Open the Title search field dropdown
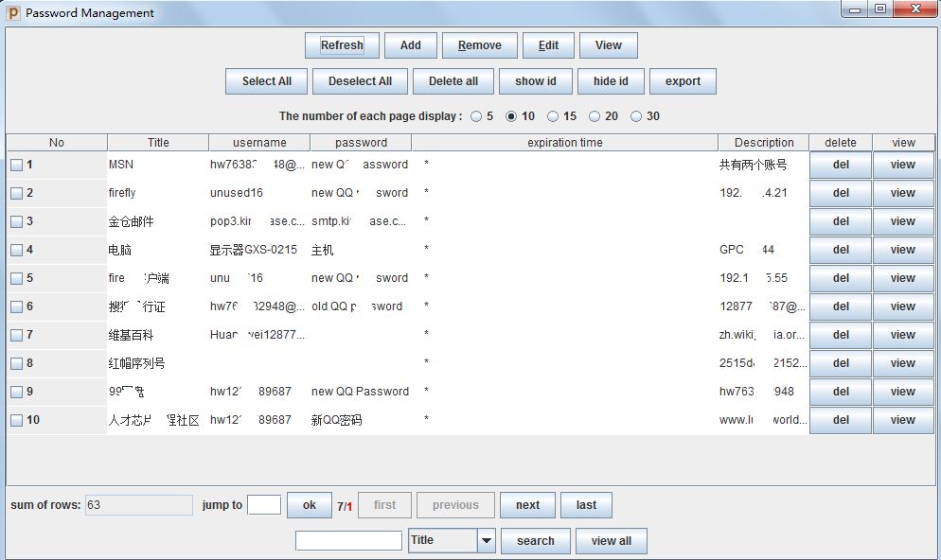941x560 pixels. tap(486, 541)
